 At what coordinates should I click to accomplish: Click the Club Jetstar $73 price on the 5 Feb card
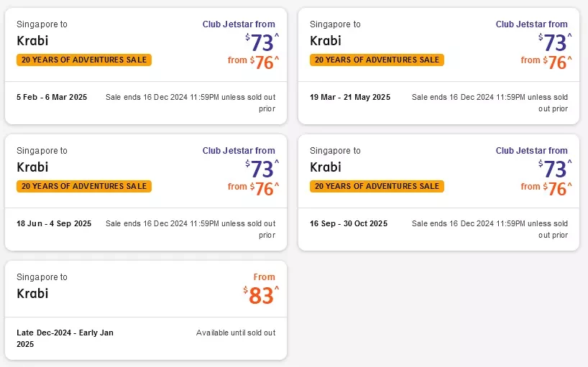pyautogui.click(x=262, y=42)
